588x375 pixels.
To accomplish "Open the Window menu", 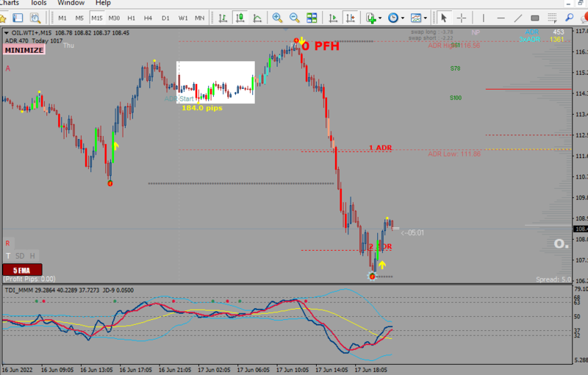I will coord(71,3).
